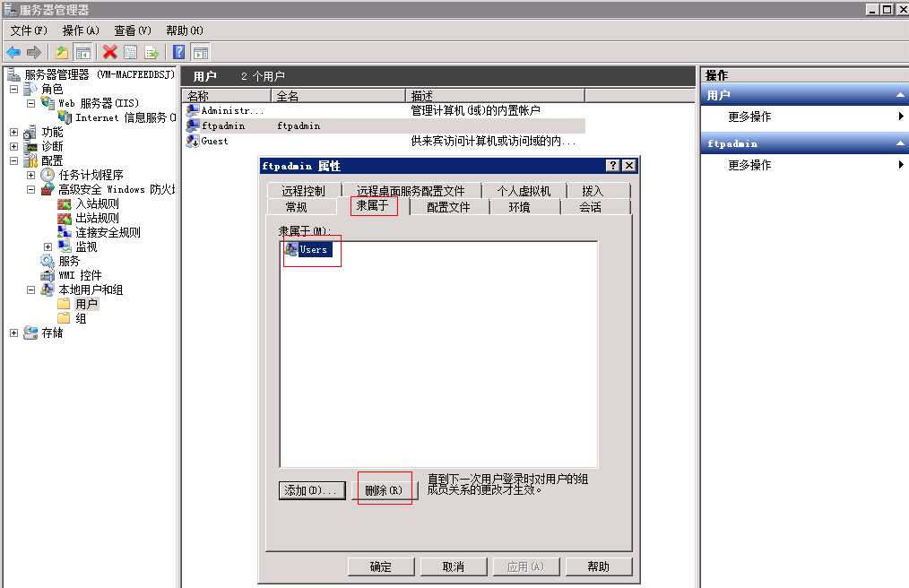Viewport: 909px width, 588px height.
Task: Toggle the console tree pane icon
Action: click(82, 53)
